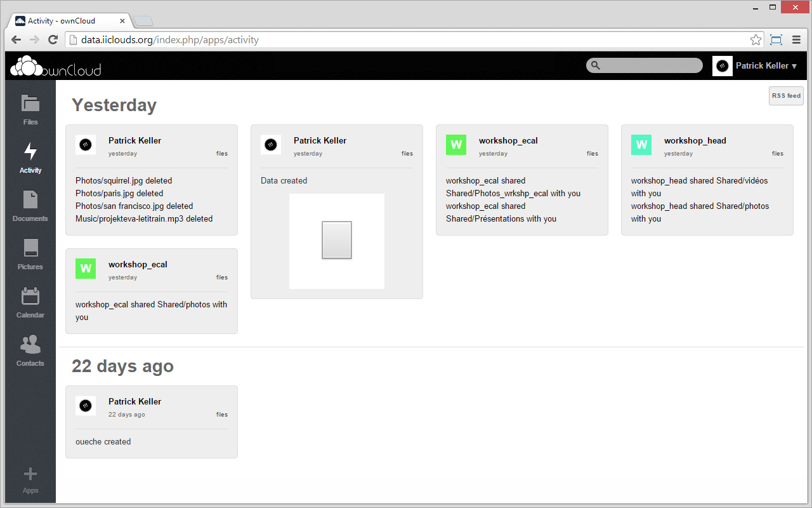This screenshot has height=508, width=812.
Task: Click the screen cast icon beside star
Action: click(776, 40)
